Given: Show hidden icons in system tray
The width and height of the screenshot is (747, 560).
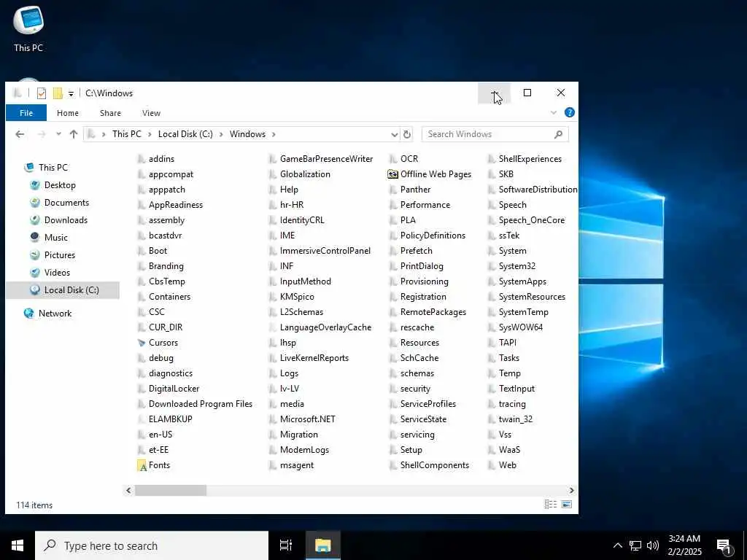Looking at the screenshot, I should [x=617, y=545].
